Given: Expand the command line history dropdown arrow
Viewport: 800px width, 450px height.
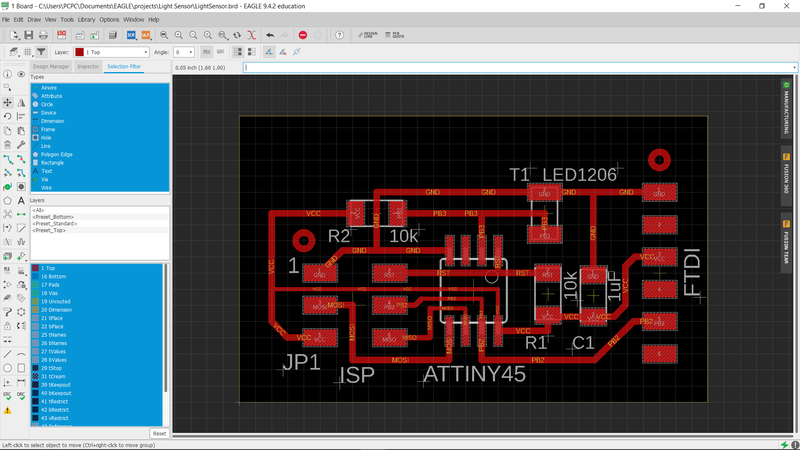Looking at the screenshot, I should pos(794,67).
